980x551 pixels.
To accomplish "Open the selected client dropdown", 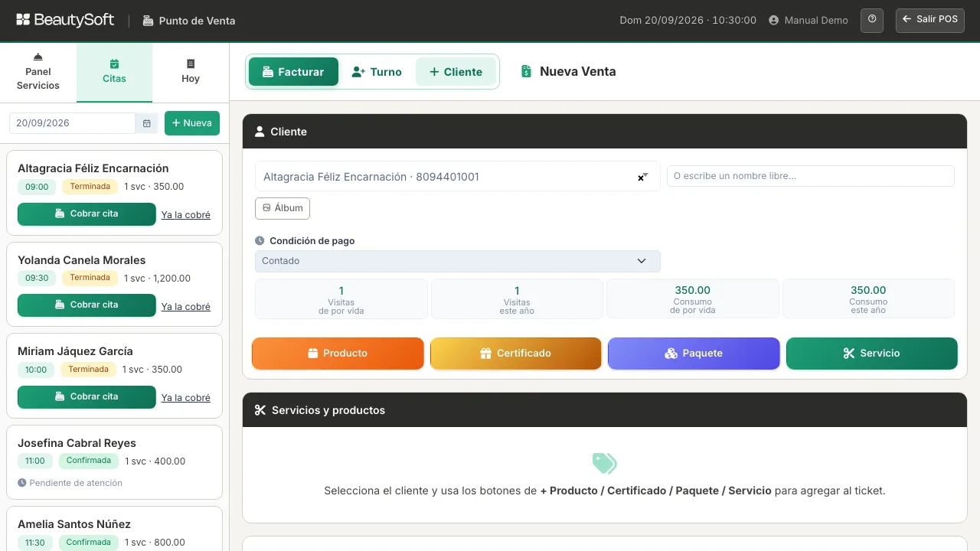I will (458, 177).
